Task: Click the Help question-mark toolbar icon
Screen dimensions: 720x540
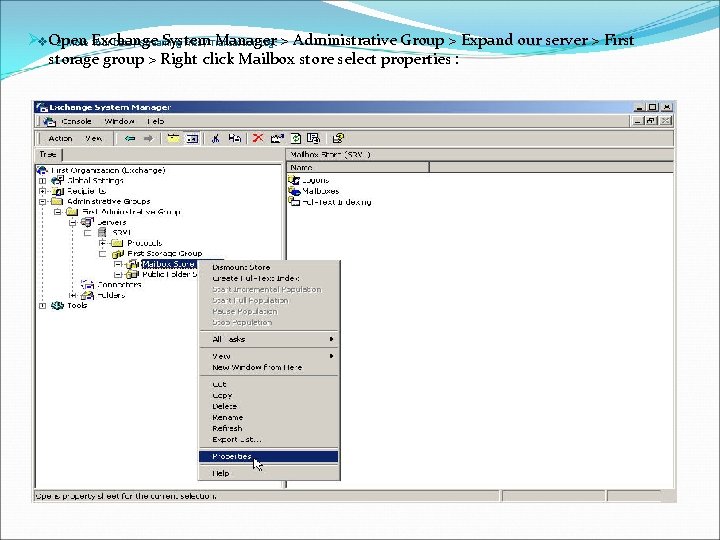Action: click(x=338, y=138)
